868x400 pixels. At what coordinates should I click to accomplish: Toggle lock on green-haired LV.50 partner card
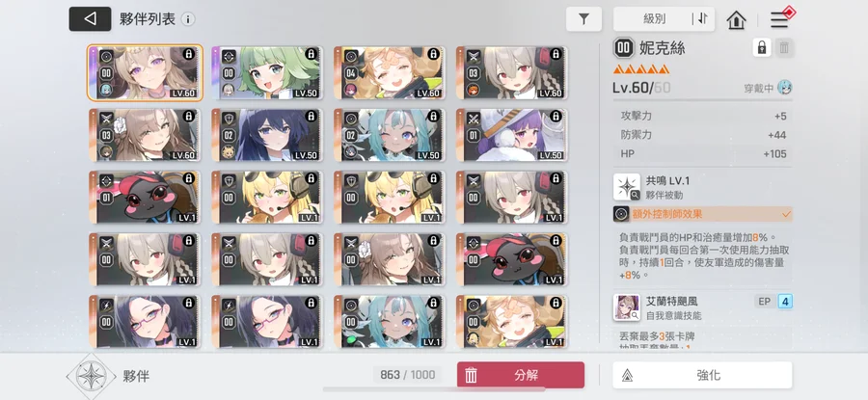(x=312, y=54)
